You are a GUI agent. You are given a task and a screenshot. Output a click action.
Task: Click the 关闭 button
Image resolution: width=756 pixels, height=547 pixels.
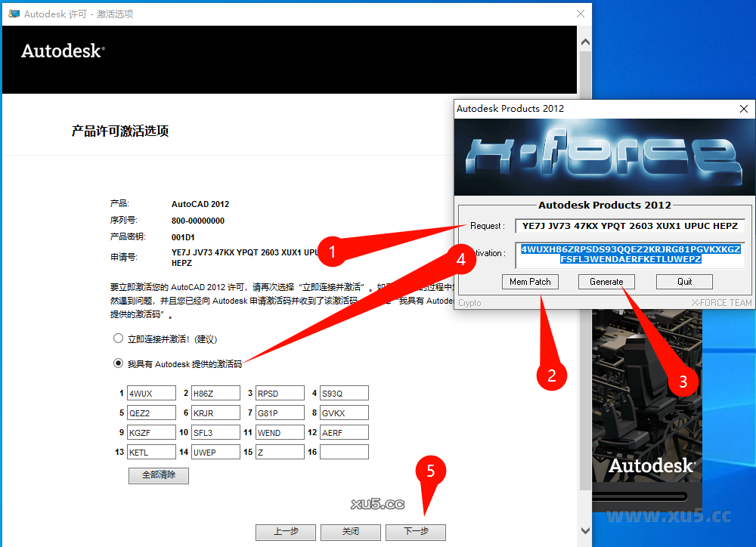pos(350,532)
